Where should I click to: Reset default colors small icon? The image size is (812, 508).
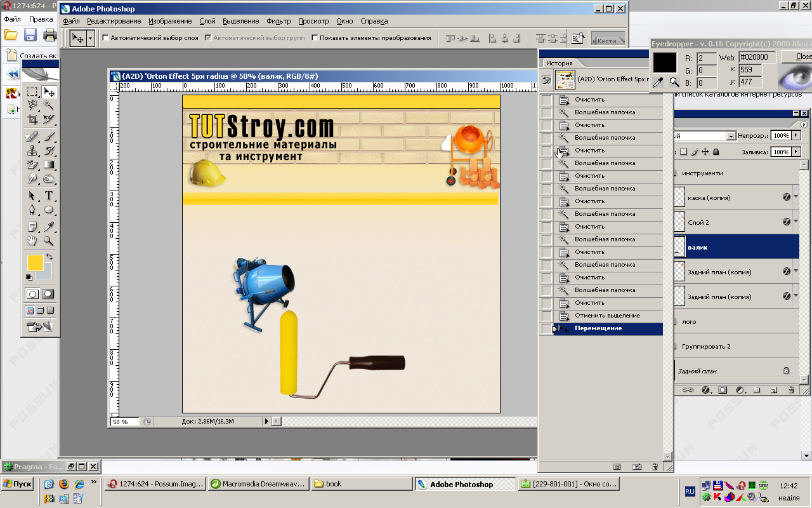[29, 277]
